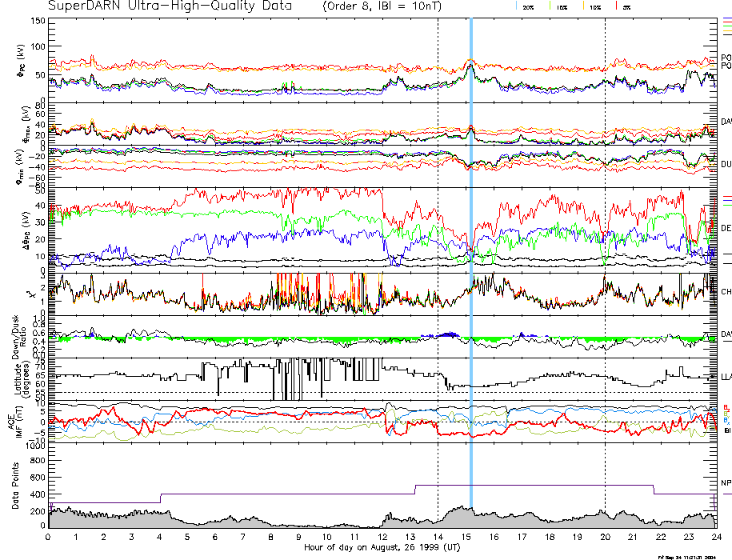Click hour '8' on the time axis

(270, 537)
